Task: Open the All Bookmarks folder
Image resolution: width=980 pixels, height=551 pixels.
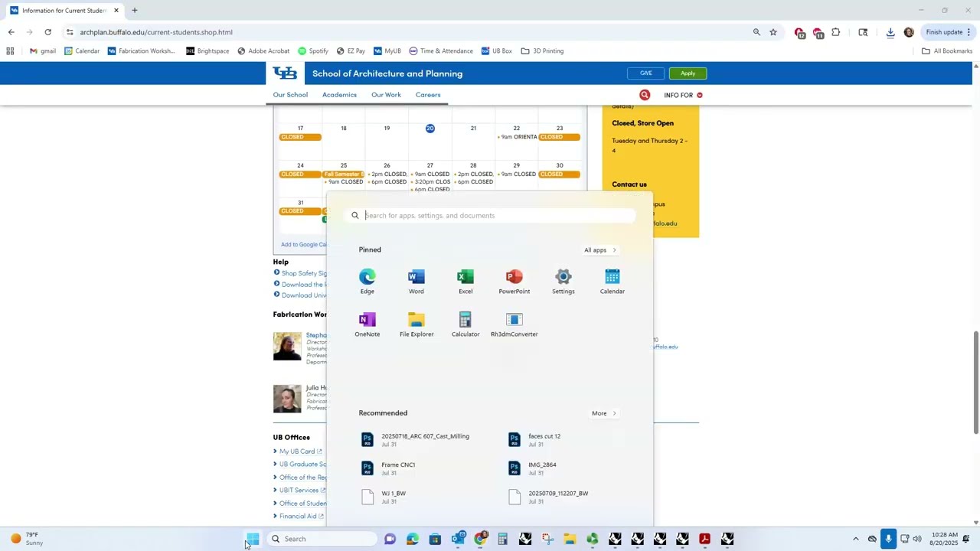Action: point(947,51)
